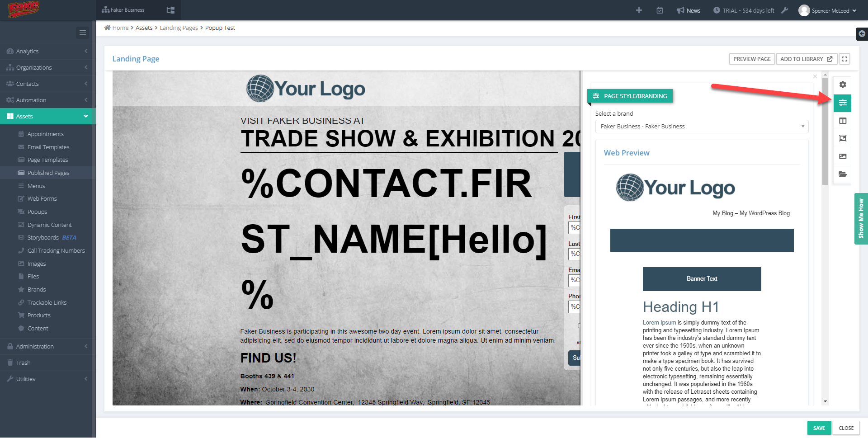The width and height of the screenshot is (868, 438).
Task: Click the hierarchy switcher icon beside Faker Business
Action: click(170, 10)
